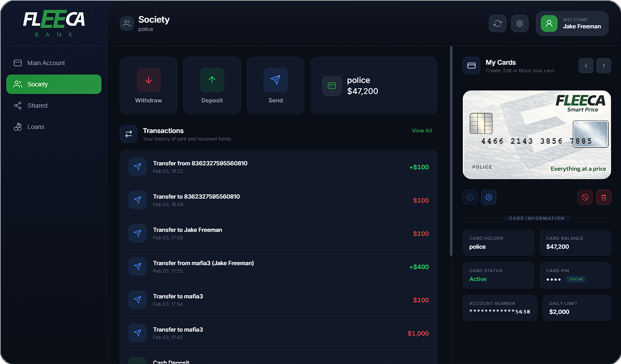
Task: Click the icon beside Transfer from 8362327595560810
Action: (138, 167)
